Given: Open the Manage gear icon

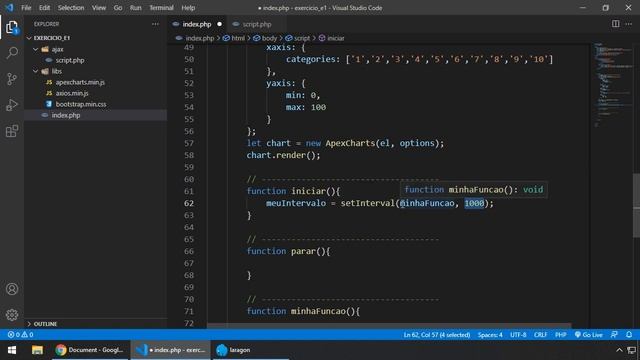Looking at the screenshot, I should [12, 315].
